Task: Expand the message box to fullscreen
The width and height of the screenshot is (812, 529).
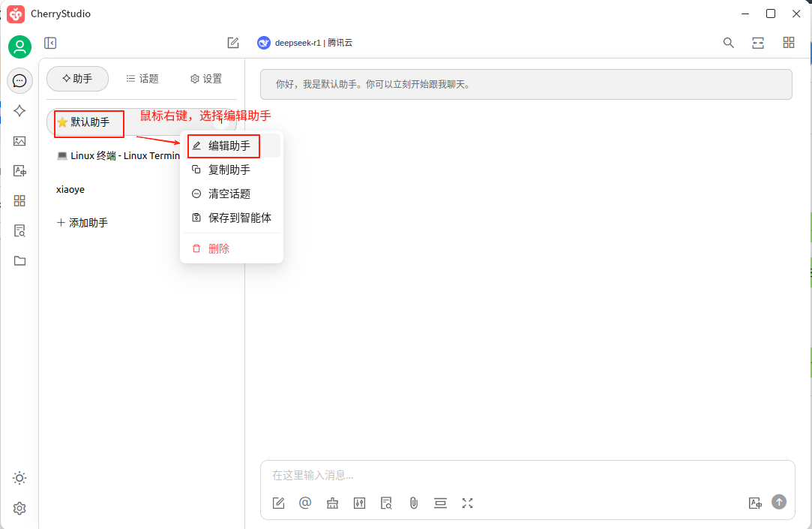Action: point(467,503)
